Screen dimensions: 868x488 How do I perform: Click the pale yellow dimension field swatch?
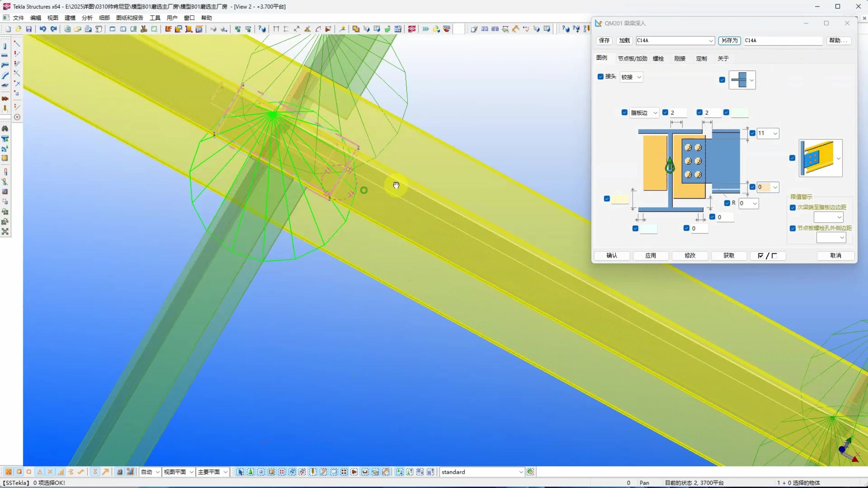(x=620, y=199)
